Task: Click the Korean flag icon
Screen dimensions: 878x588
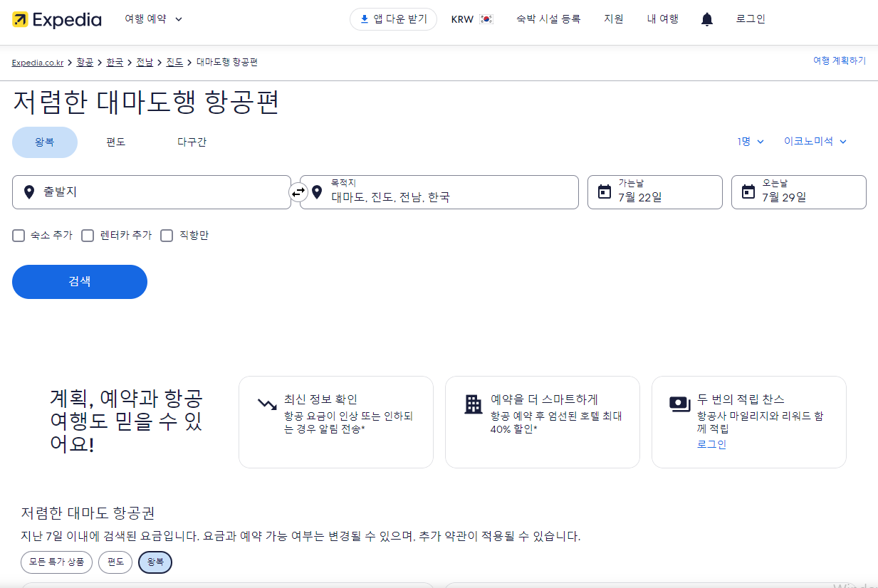Action: pos(486,19)
